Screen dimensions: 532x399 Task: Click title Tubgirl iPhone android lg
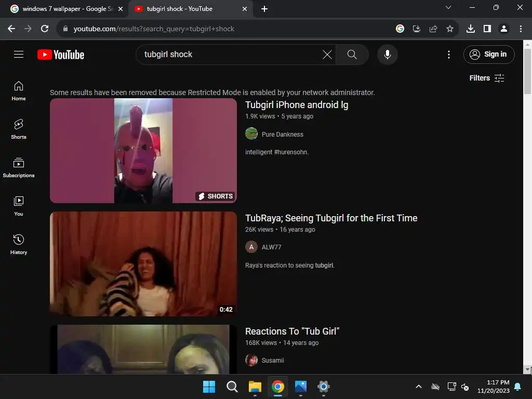click(297, 105)
